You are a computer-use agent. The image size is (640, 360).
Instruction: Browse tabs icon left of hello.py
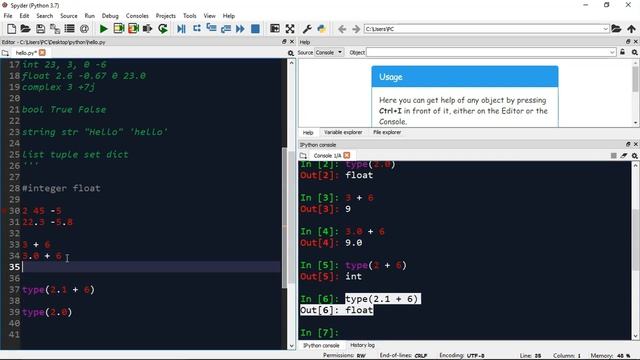[5, 53]
